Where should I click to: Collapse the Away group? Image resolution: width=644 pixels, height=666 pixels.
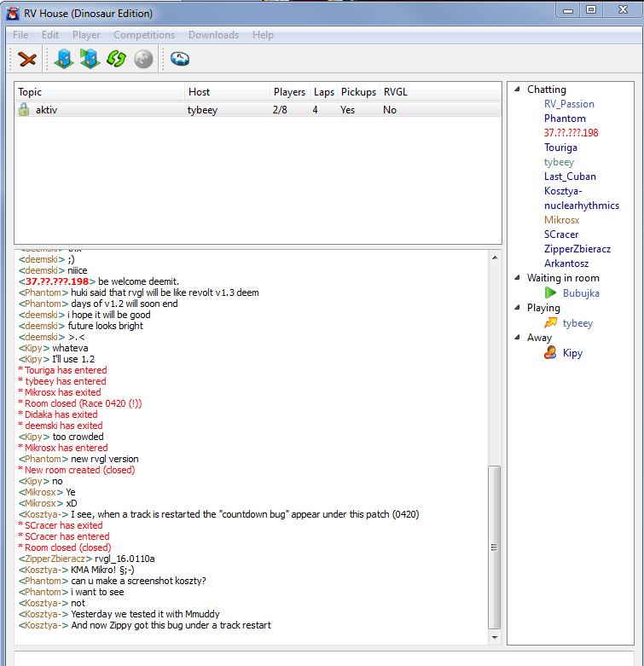tap(517, 337)
